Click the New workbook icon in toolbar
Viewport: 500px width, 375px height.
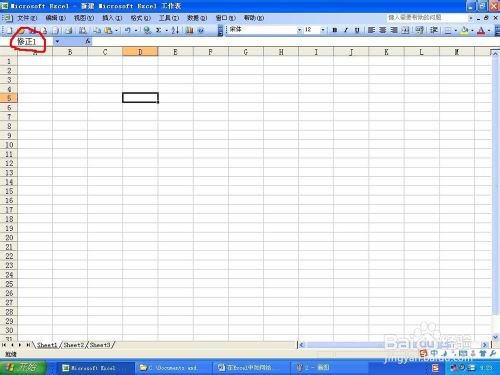[9, 30]
